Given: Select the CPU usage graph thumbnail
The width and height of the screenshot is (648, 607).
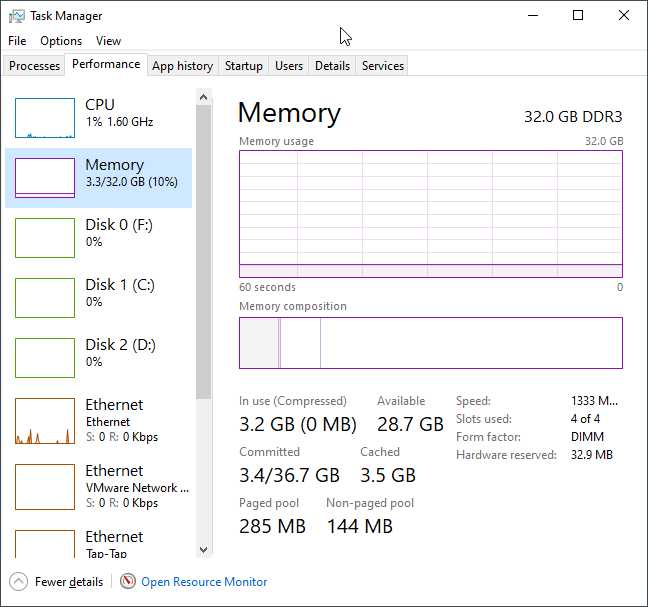Looking at the screenshot, I should [x=45, y=118].
